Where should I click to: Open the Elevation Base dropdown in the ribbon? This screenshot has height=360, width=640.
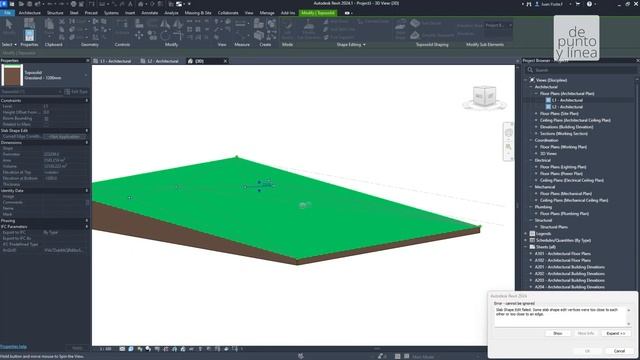tap(498, 25)
